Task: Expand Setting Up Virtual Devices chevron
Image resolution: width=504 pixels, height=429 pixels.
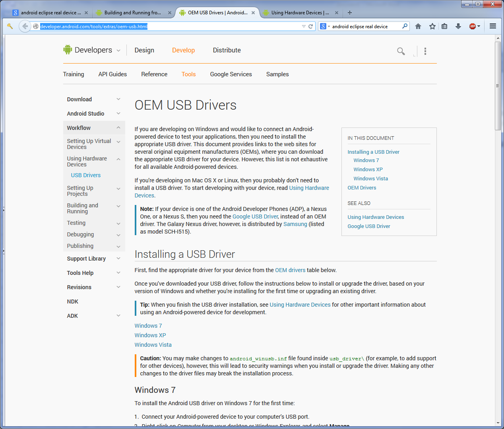Action: pyautogui.click(x=118, y=141)
